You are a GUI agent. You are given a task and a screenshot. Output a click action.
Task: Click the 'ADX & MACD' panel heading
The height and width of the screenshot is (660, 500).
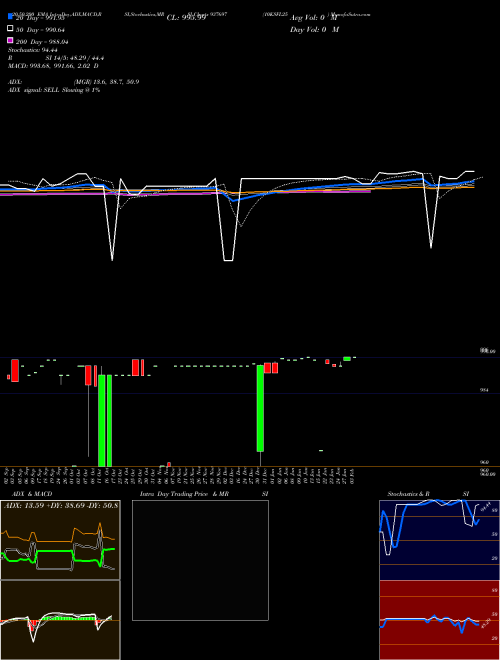pyautogui.click(x=32, y=494)
